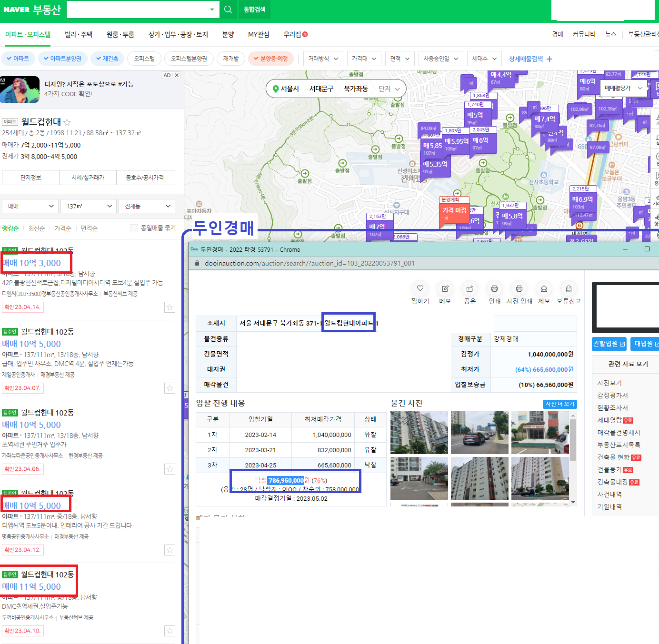Bookmark the listing confirmed 23.04.10
The image size is (659, 644).
pyautogui.click(x=170, y=631)
